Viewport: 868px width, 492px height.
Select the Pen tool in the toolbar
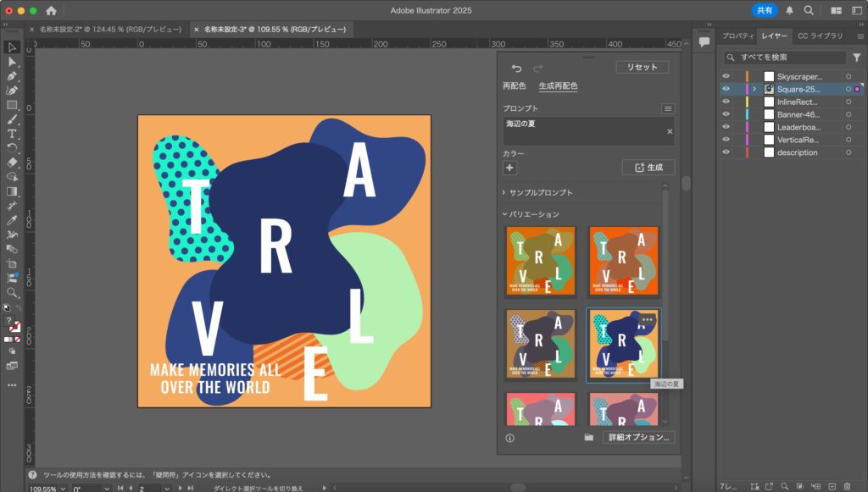coord(12,76)
